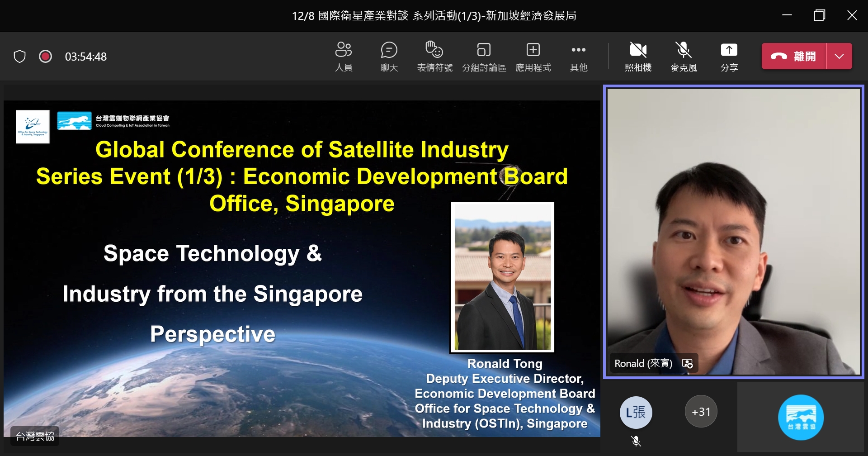
Task: Open Breakout rooms (分組討論區)
Action: (484, 57)
